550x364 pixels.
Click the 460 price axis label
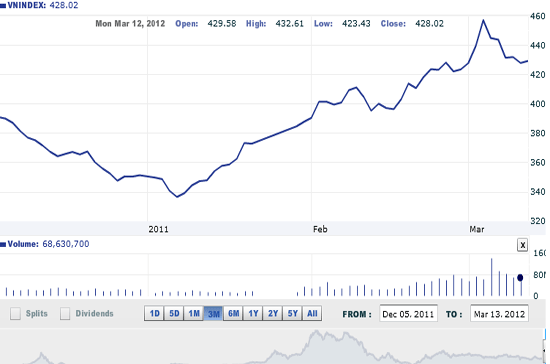click(x=538, y=16)
